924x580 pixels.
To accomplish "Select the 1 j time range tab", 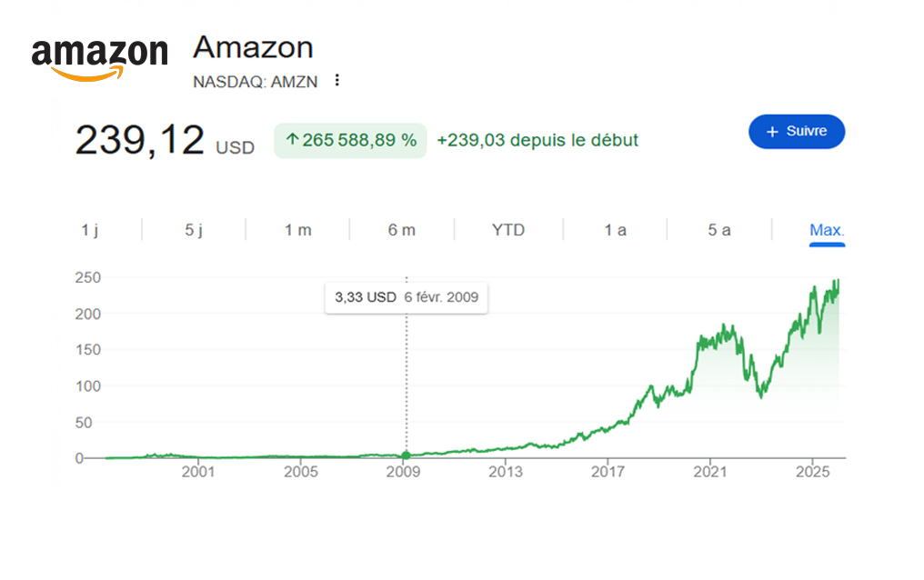I will (x=89, y=230).
